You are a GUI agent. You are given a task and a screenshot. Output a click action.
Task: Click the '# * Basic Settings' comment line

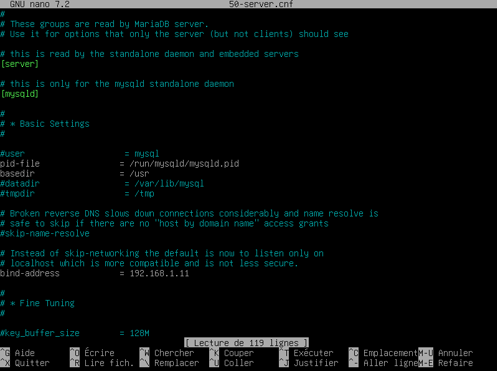click(x=45, y=124)
